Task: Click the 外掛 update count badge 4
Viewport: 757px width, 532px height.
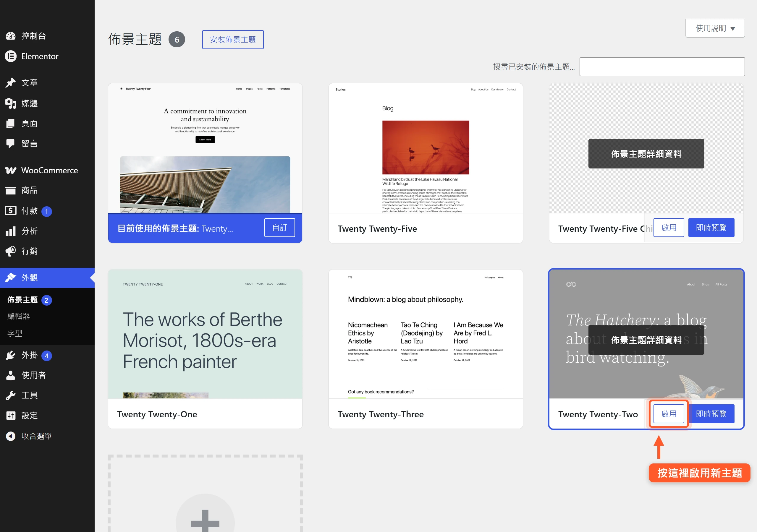Action: pos(46,356)
